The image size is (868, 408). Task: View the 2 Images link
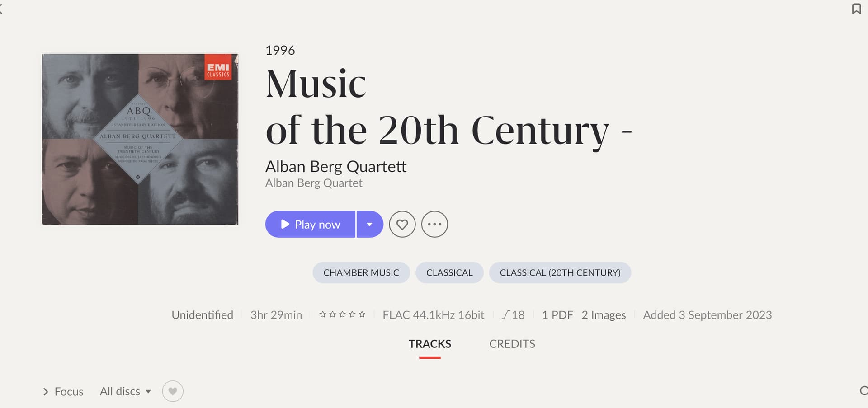click(604, 315)
